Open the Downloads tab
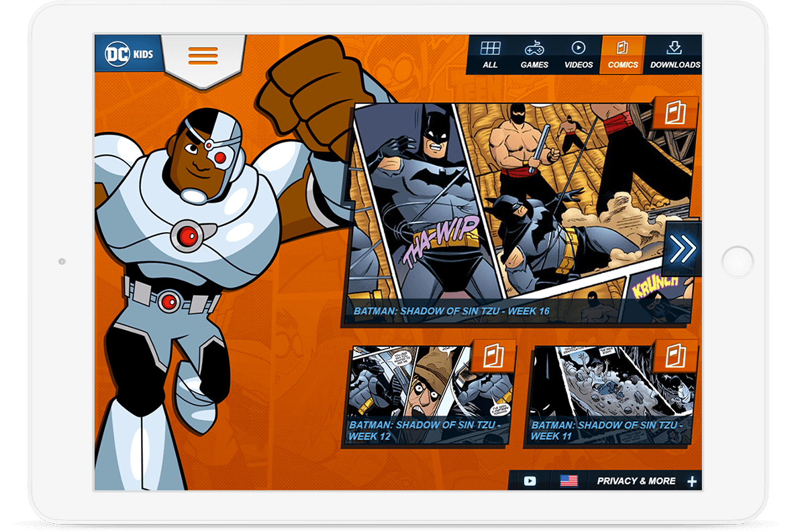Screen dimensions: 786x532 pos(674,55)
